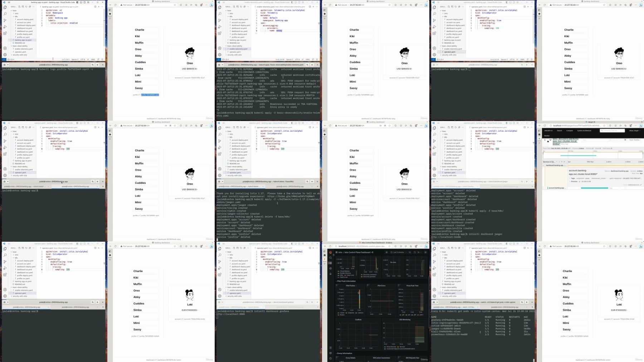Open Search in the enable-telemetry.yaml VS Code window
Viewport: 644px width, 362px height.
220,14
